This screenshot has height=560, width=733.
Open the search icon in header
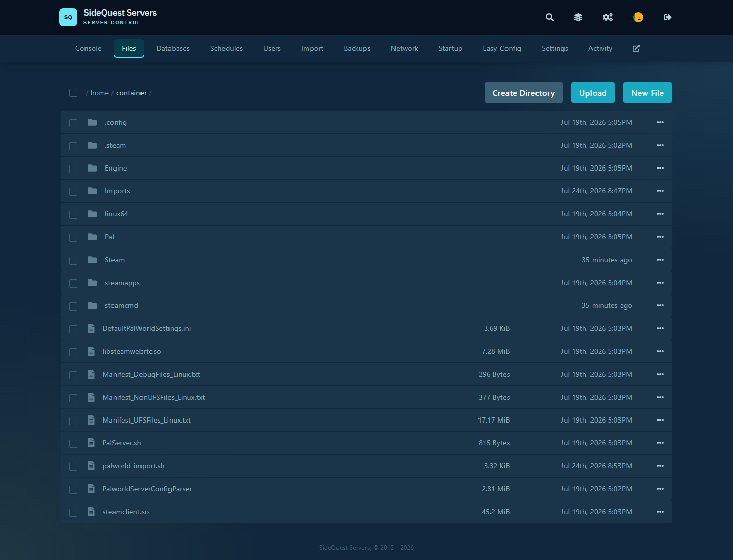[550, 17]
